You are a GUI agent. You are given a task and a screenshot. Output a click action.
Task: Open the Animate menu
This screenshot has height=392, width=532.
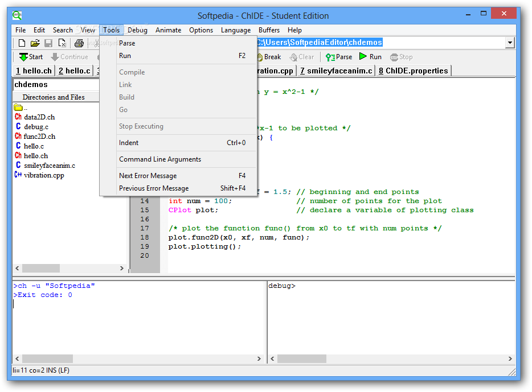coord(168,30)
